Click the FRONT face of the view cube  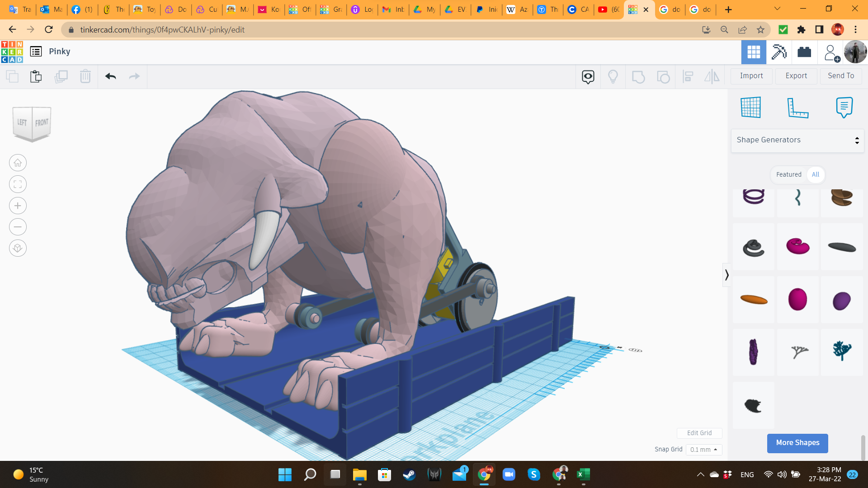[42, 122]
